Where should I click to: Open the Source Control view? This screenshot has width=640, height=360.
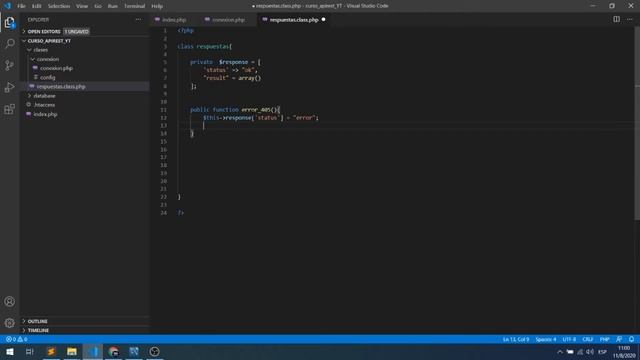pos(9,65)
